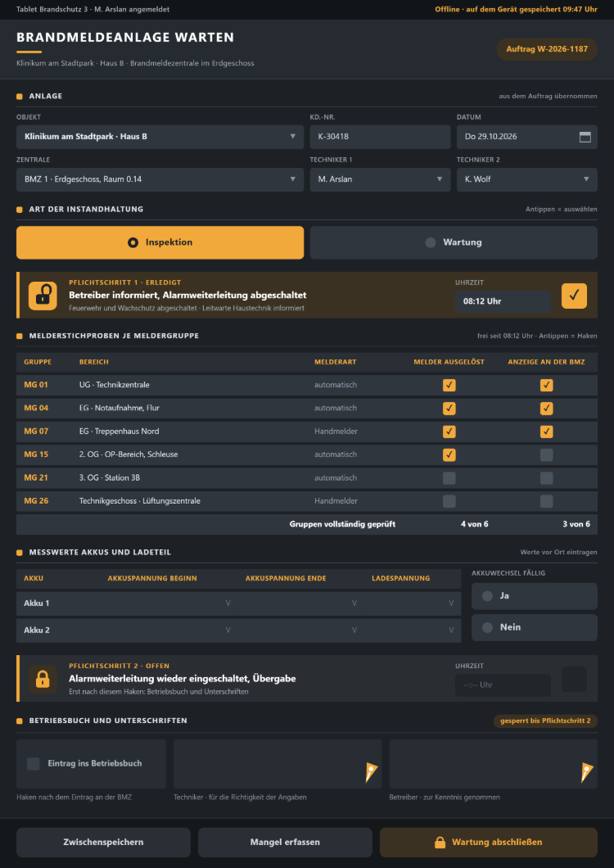Click Akku 2 Akkuspannung Beginn field
The width and height of the screenshot is (614, 868).
pos(169,630)
